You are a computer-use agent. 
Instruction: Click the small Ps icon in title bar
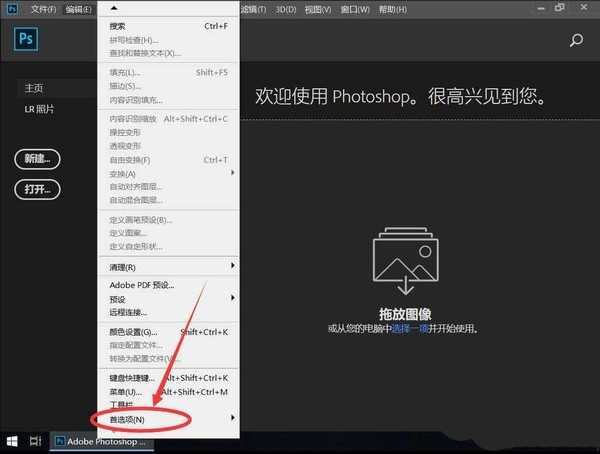pyautogui.click(x=11, y=8)
